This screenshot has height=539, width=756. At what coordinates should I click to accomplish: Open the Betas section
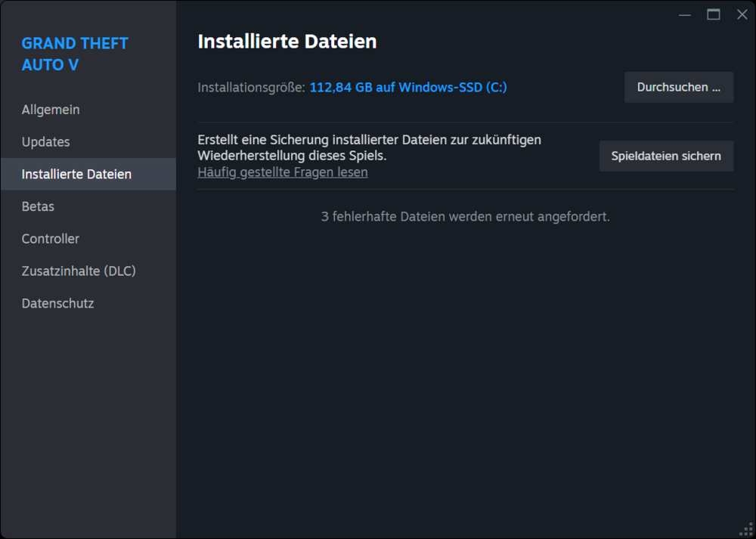coord(38,206)
